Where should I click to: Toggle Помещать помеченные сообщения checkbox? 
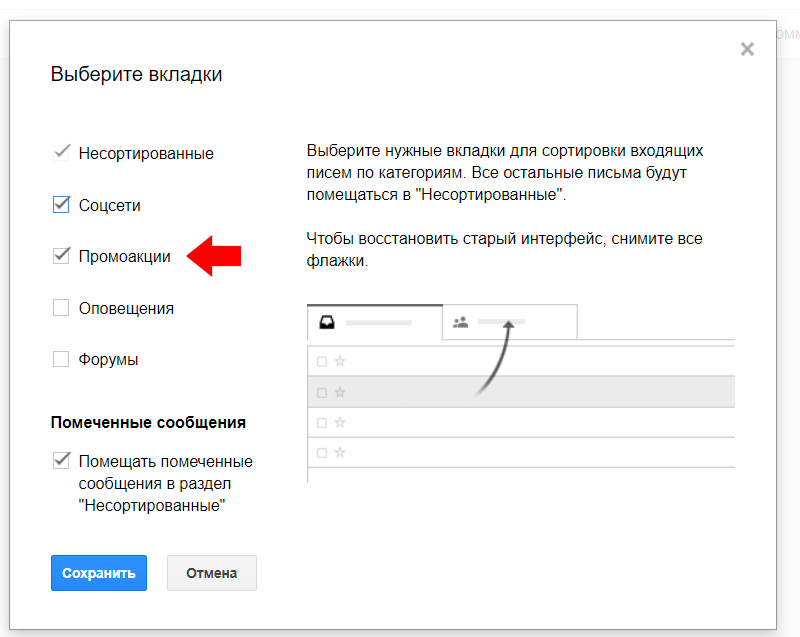point(61,461)
